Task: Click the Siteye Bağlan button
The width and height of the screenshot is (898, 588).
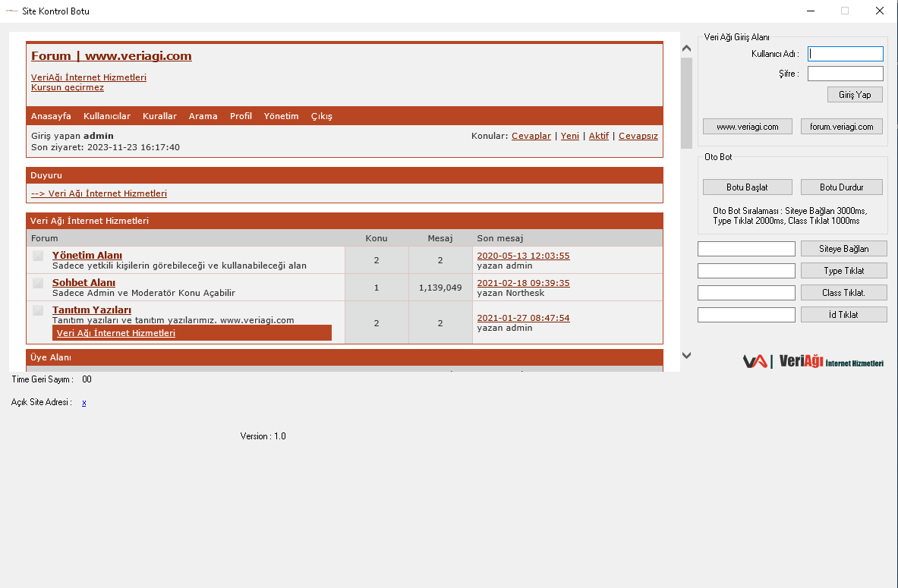Action: pos(843,249)
